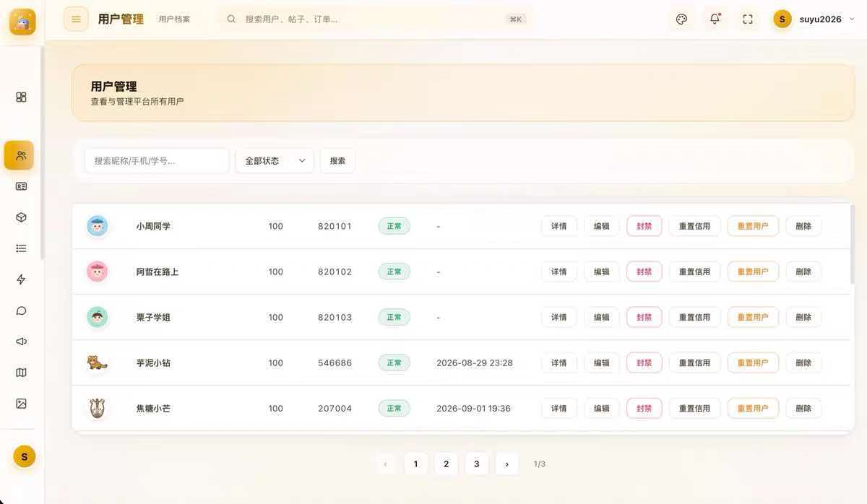Select page 1 in pagination
867x504 pixels.
[415, 464]
